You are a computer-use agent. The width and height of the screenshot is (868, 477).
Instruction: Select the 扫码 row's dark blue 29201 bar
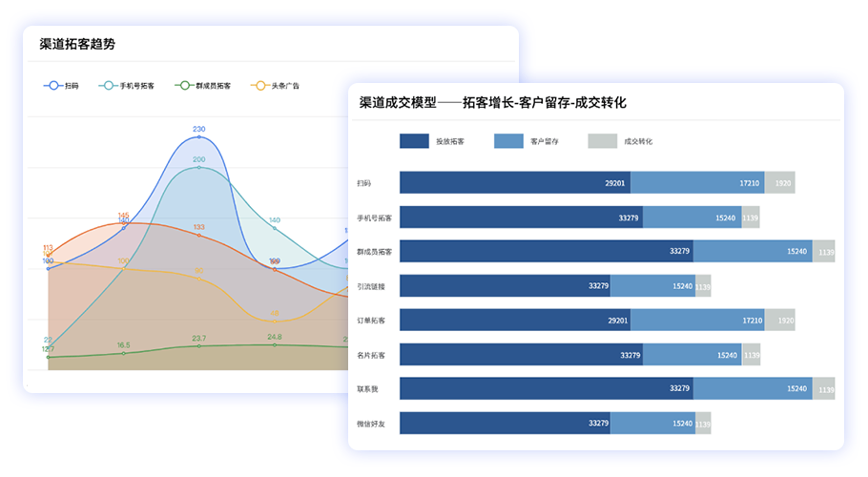click(x=515, y=183)
